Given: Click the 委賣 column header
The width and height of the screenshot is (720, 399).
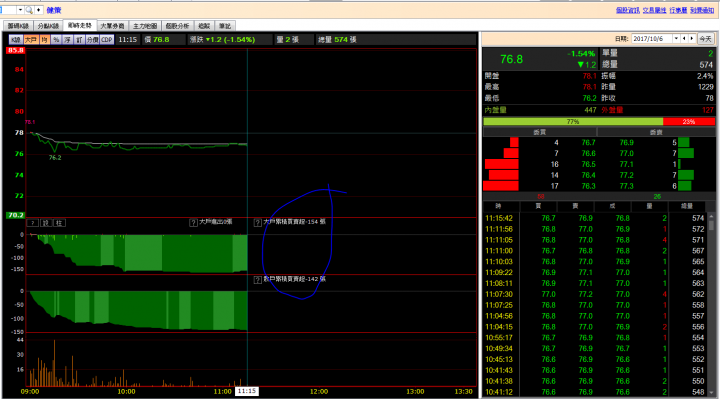Looking at the screenshot, I should [x=656, y=132].
